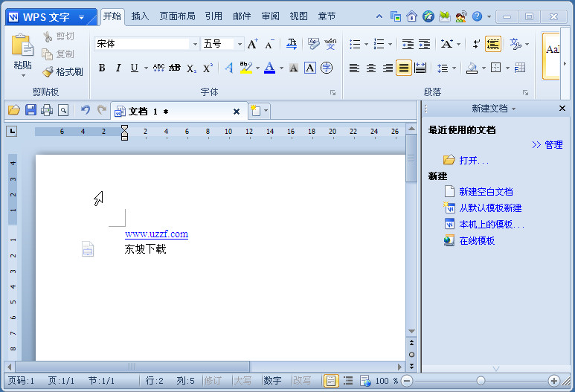
Task: Open the font color dropdown arrow
Action: (x=281, y=68)
